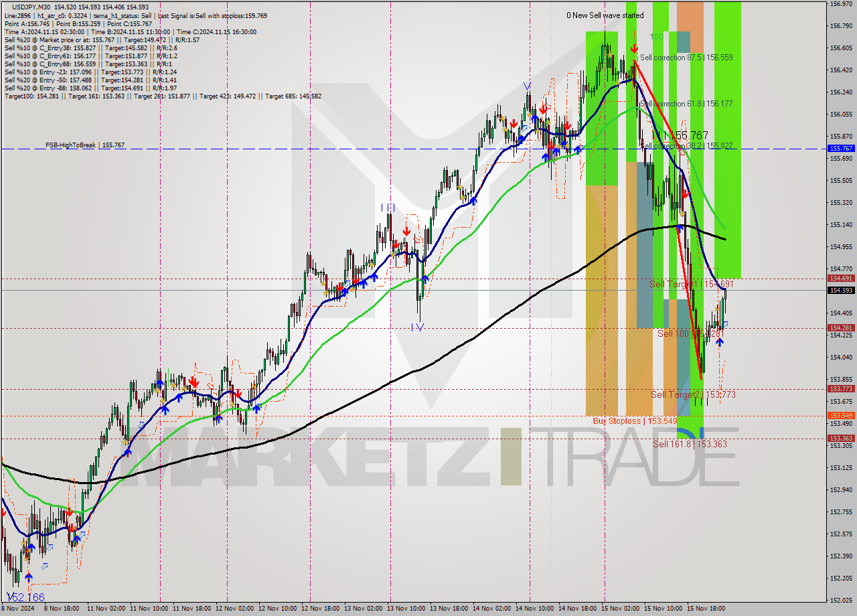Screen dimensions: 857x616
Task: Select the Sell %10 @ C_Entry38 line
Action: pyautogui.click(x=90, y=48)
